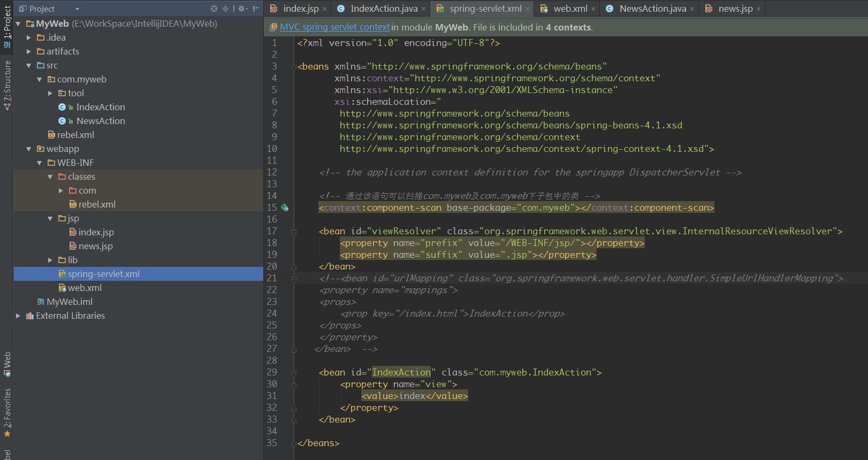Open the Project view type dropdown

pos(77,9)
